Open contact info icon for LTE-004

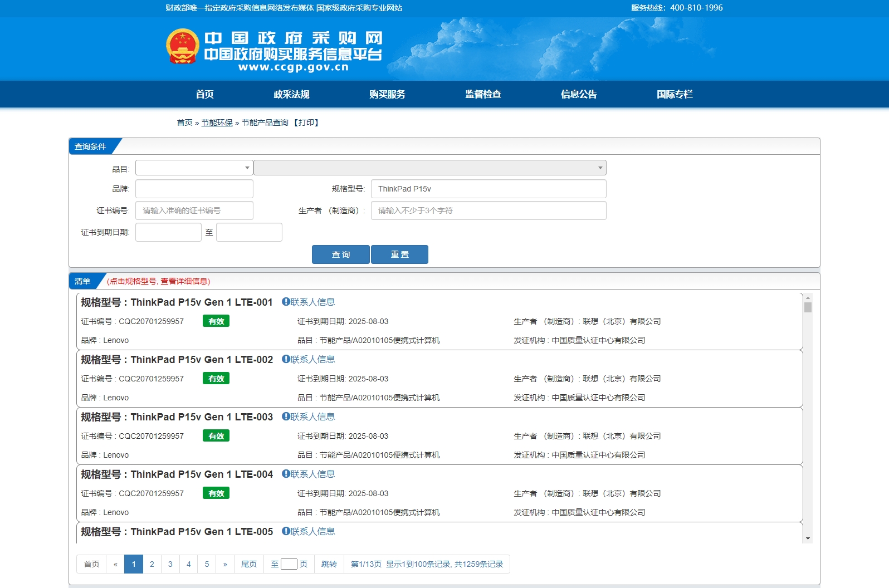286,474
